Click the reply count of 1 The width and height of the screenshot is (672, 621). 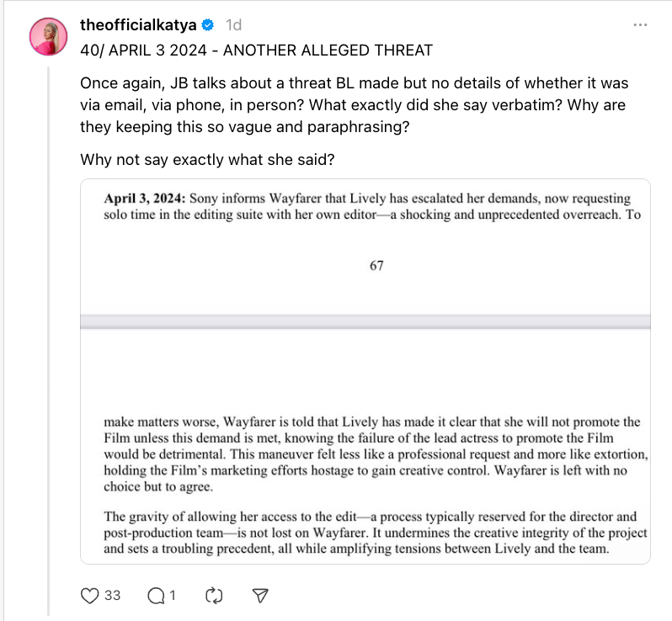click(172, 596)
